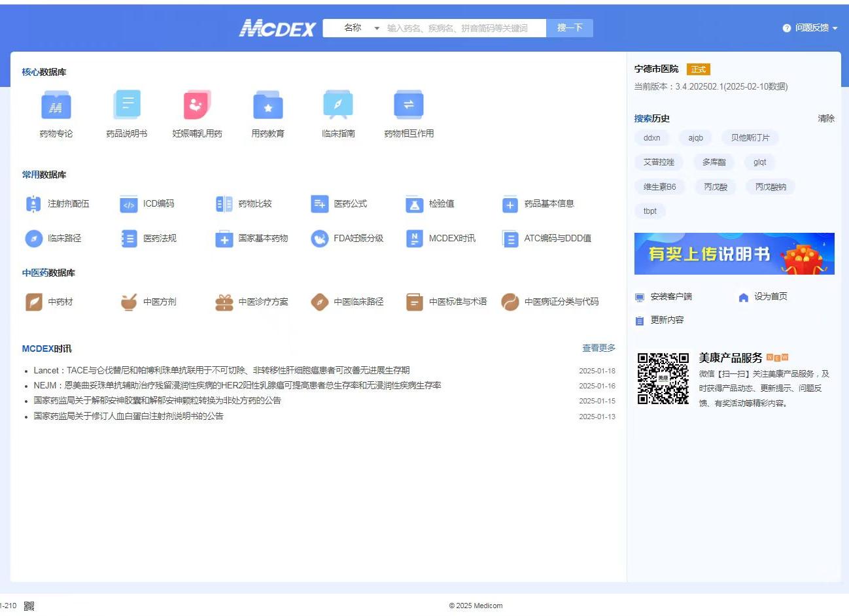Image resolution: width=849 pixels, height=616 pixels.
Task: Clear search history with 清除
Action: [x=826, y=118]
